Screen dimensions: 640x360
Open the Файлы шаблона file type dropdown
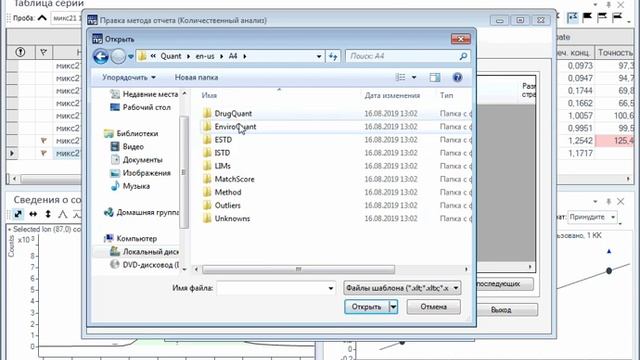402,288
